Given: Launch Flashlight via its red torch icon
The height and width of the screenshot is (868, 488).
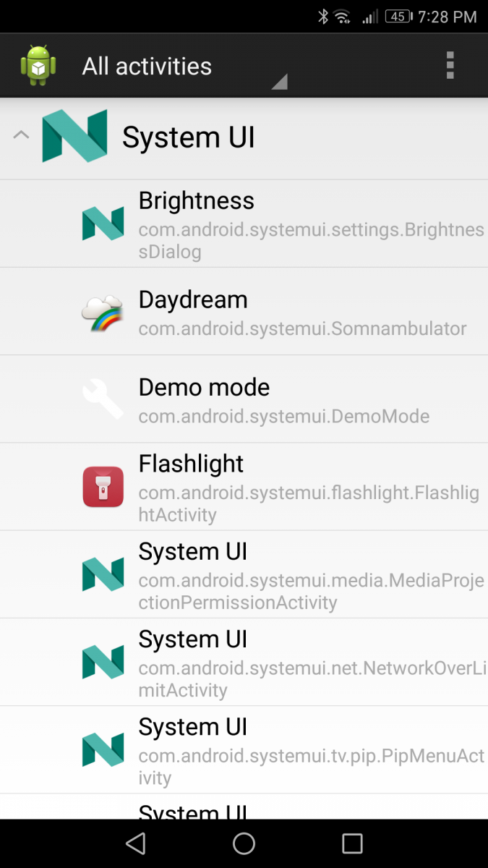Looking at the screenshot, I should (103, 486).
